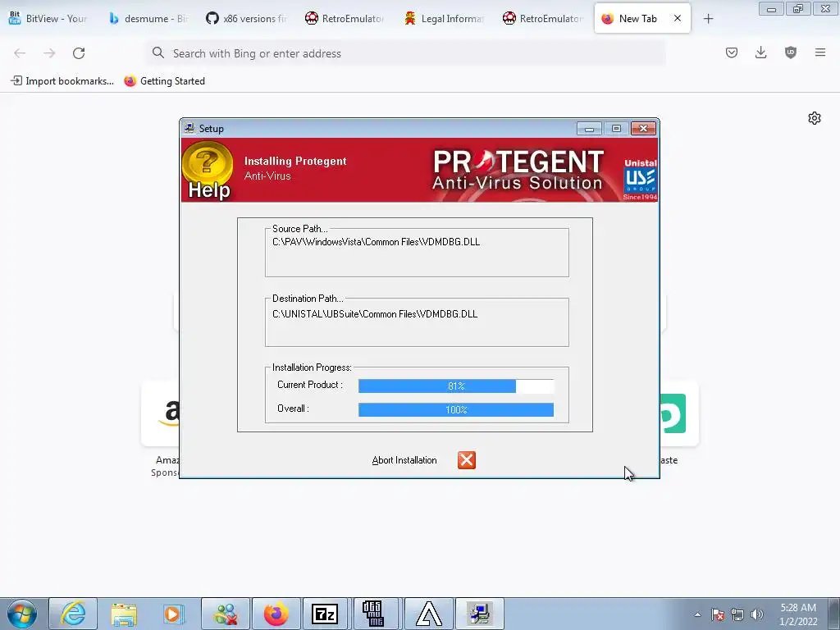Click the Overall progress bar at 100%
Screen dimensions: 840x630
tap(456, 410)
